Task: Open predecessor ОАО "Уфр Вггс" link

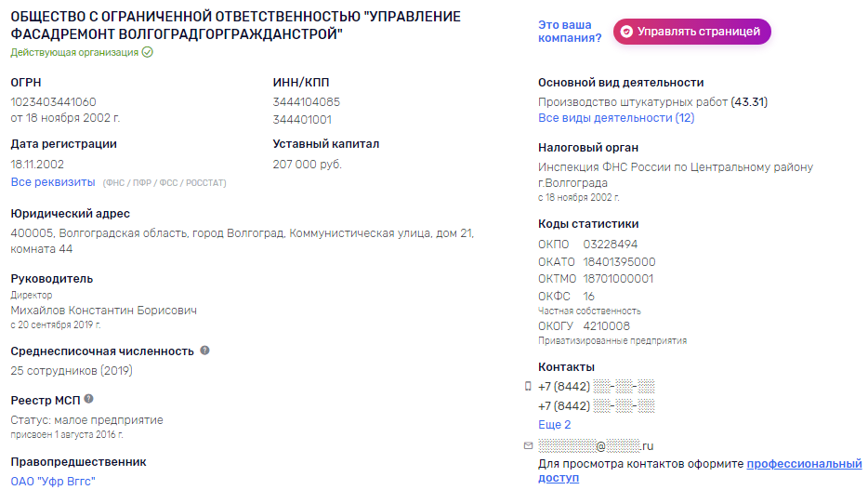Action: [53, 481]
